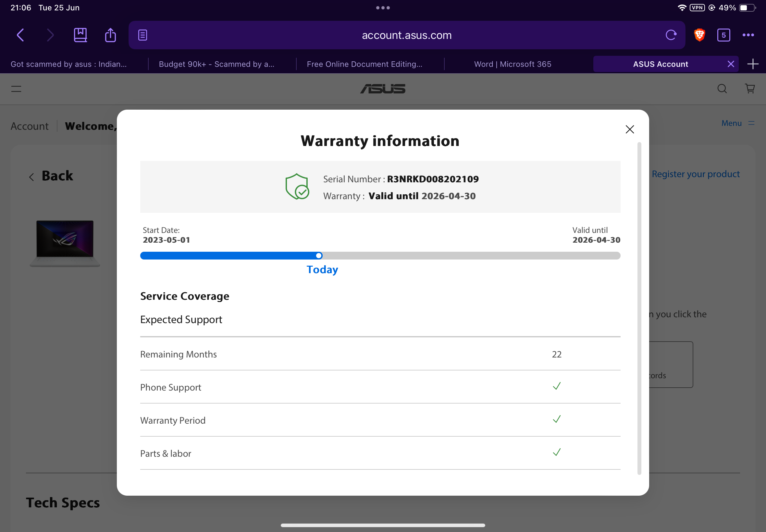Tap the share icon in toolbar
The height and width of the screenshot is (532, 766).
pyautogui.click(x=110, y=35)
